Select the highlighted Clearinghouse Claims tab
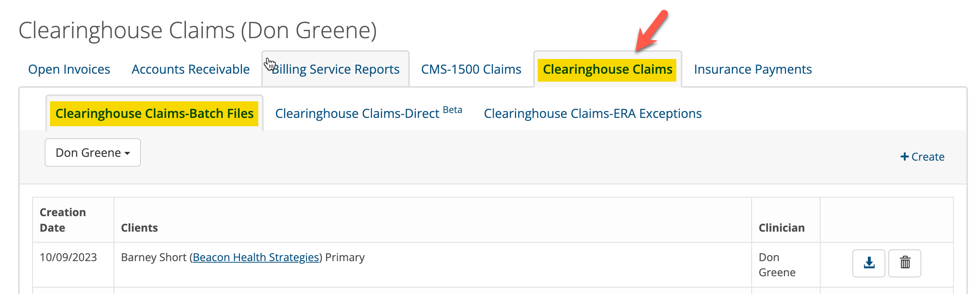The height and width of the screenshot is (294, 980). pos(607,69)
